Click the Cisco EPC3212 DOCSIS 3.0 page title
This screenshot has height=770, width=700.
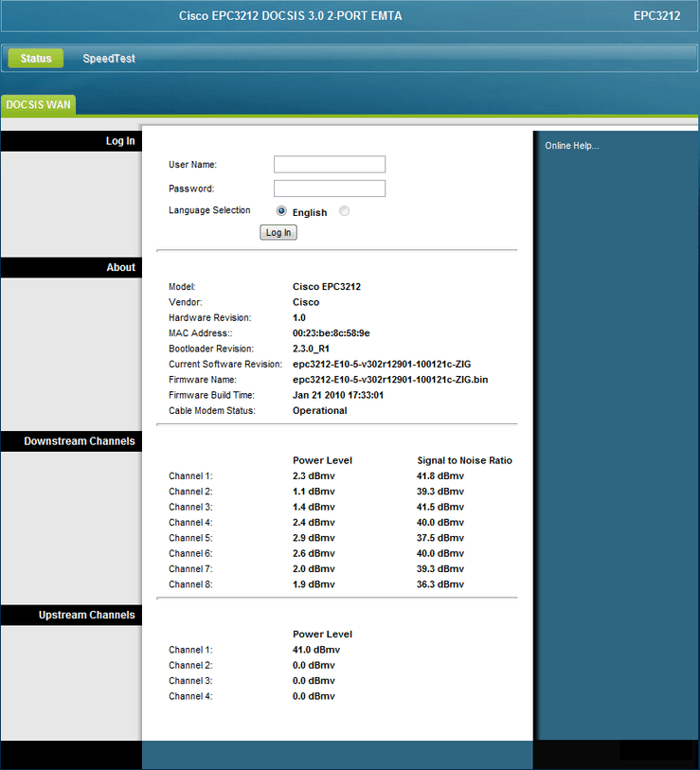(x=290, y=16)
